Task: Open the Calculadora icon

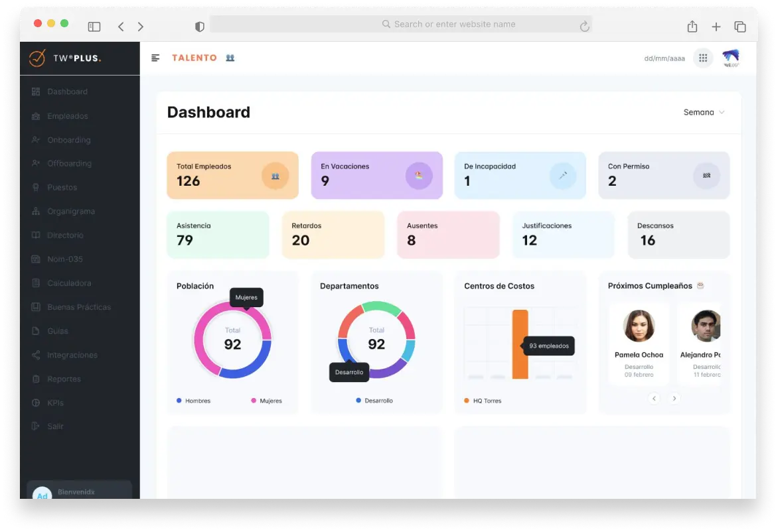Action: (x=35, y=283)
